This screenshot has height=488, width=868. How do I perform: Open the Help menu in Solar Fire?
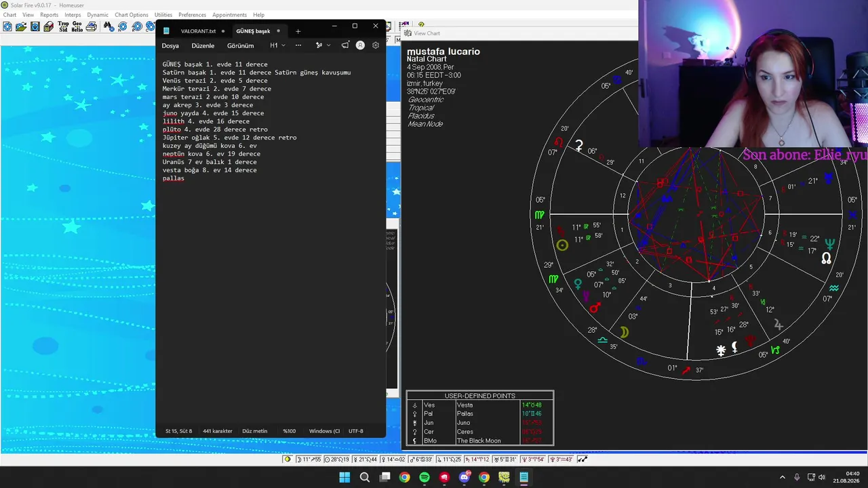point(258,14)
